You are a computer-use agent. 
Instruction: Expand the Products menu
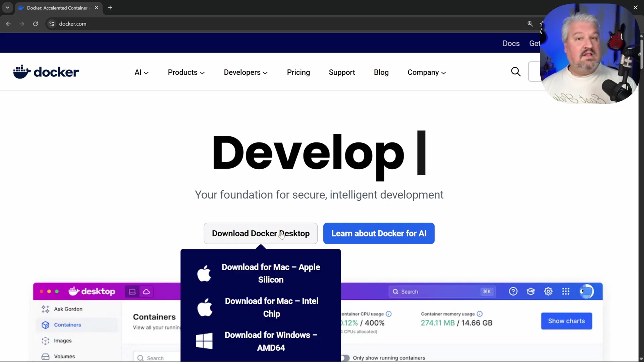coord(186,72)
